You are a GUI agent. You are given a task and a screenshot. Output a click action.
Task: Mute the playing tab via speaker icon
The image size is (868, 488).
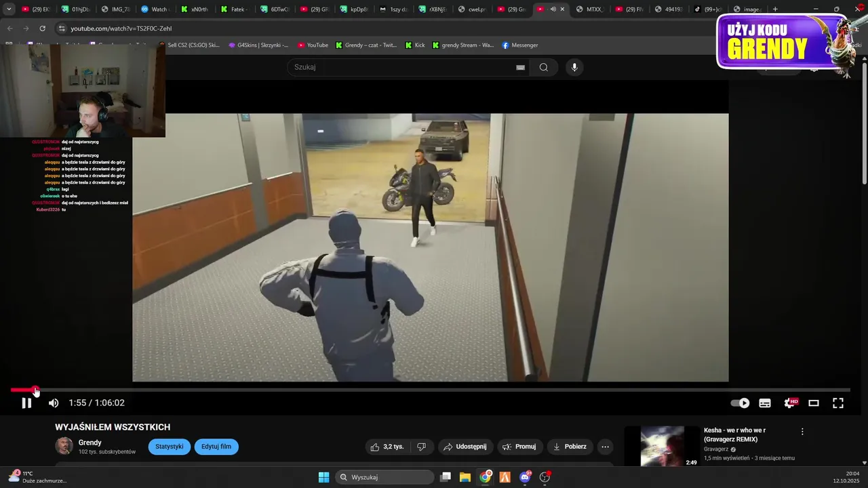tap(553, 9)
